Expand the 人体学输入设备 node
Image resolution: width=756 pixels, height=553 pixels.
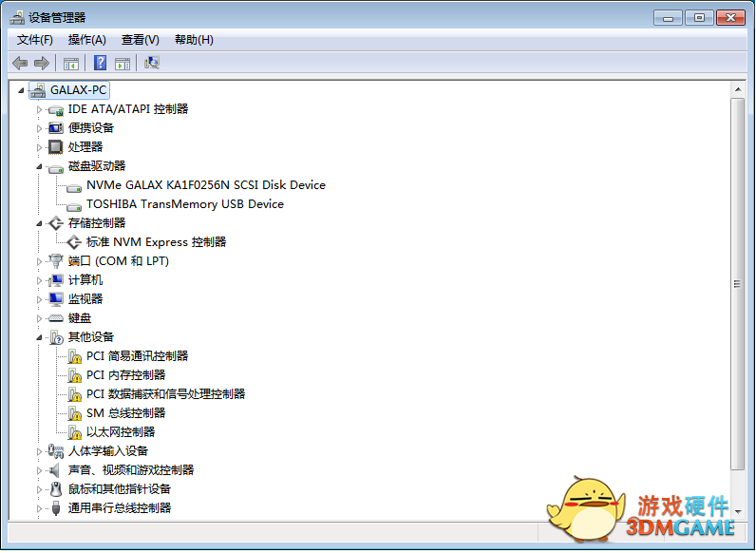pyautogui.click(x=39, y=451)
